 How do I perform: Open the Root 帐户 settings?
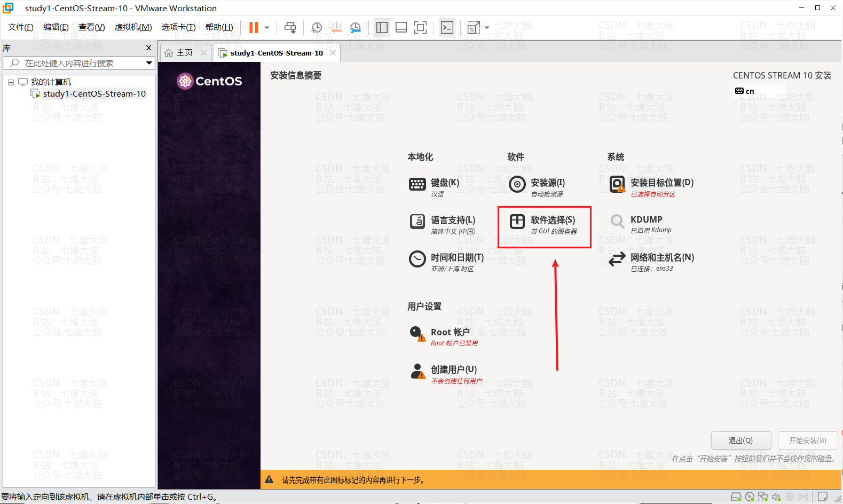pos(443,337)
